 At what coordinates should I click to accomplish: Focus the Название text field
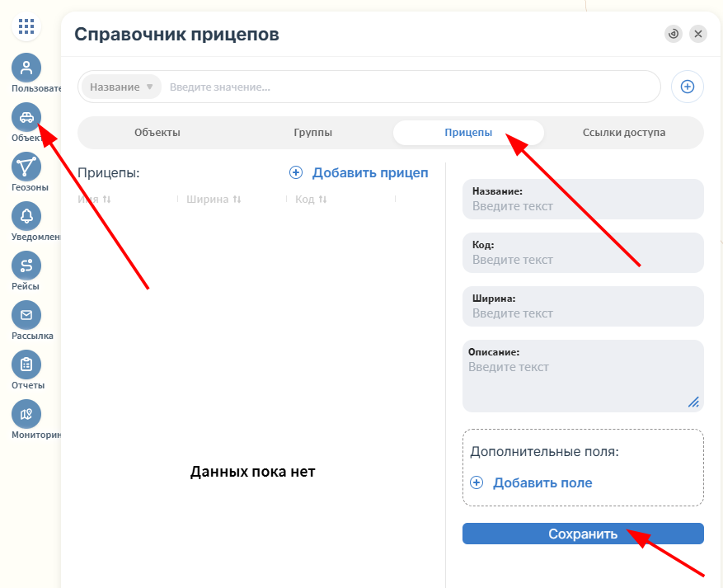[583, 200]
